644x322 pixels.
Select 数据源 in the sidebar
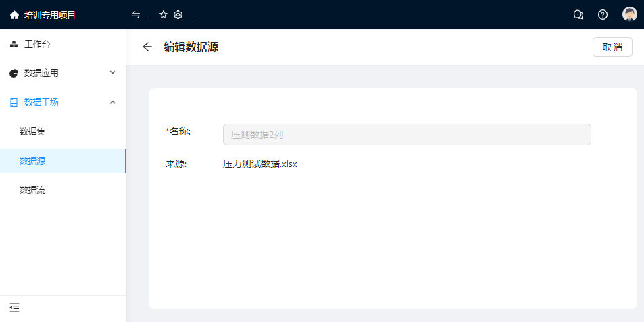(x=32, y=160)
